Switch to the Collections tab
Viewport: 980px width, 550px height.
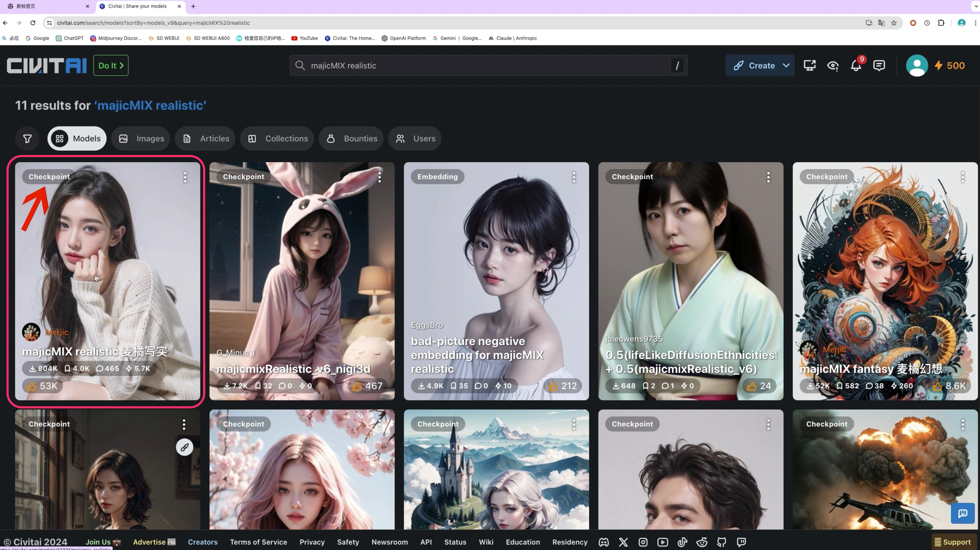(x=277, y=138)
